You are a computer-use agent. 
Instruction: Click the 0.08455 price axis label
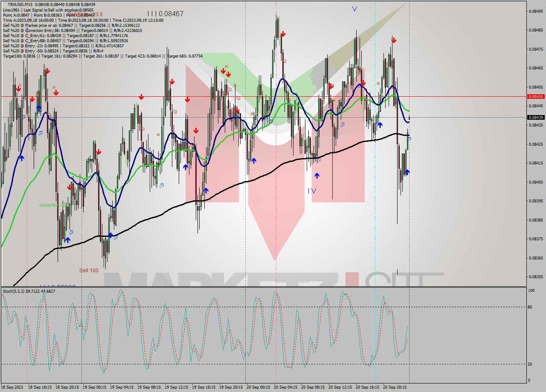point(536,87)
